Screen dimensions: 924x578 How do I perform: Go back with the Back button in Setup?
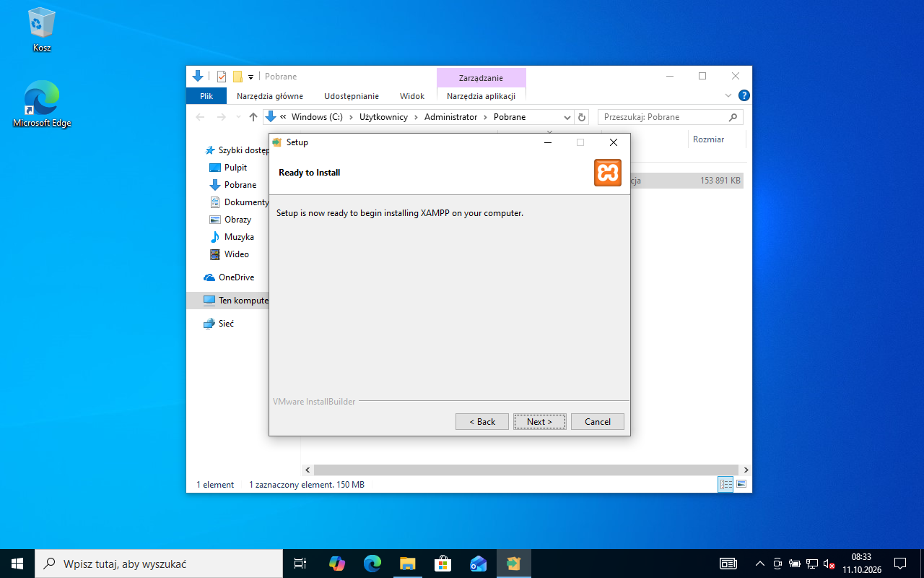482,421
